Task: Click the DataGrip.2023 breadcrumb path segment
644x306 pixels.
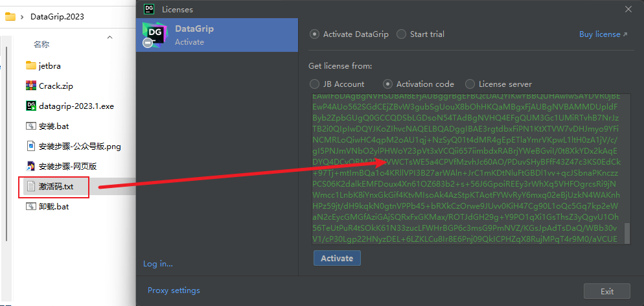Action: click(58, 17)
